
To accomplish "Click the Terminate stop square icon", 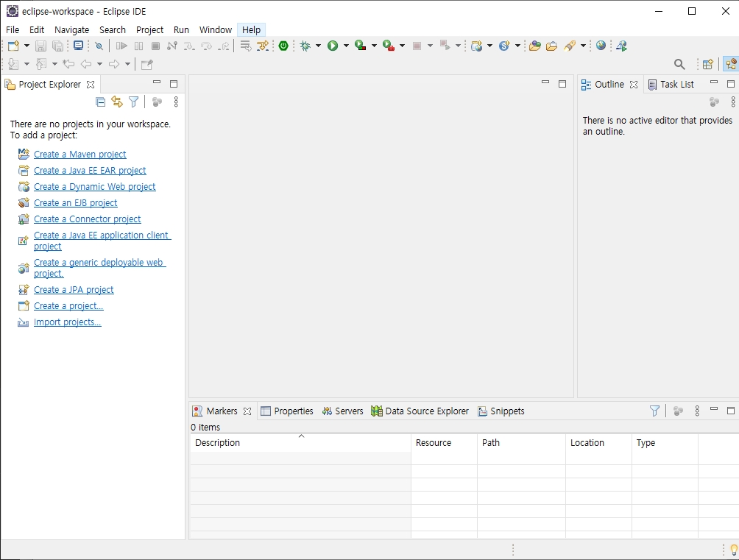I will pyautogui.click(x=155, y=46).
